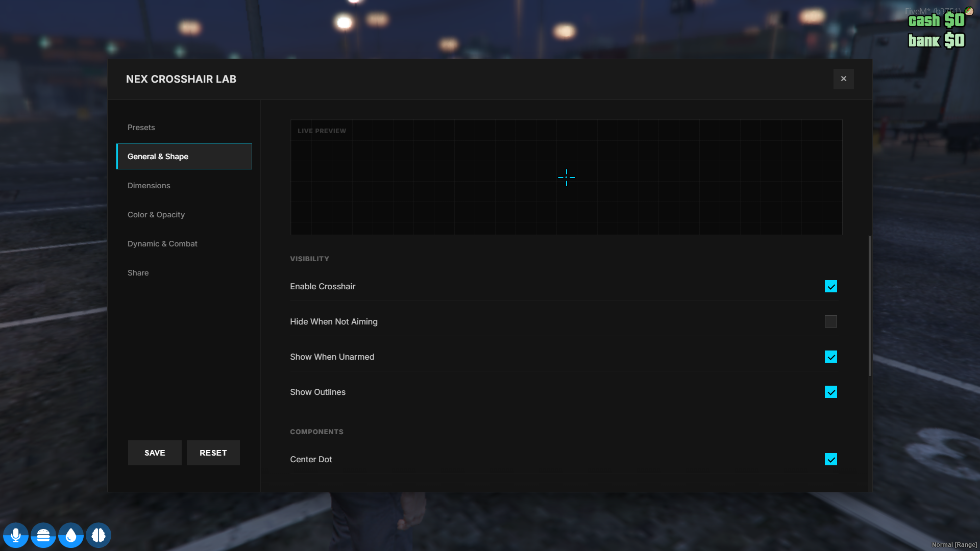Toggle the Center Dot checkbox
This screenshot has width=980, height=551.
click(x=830, y=459)
